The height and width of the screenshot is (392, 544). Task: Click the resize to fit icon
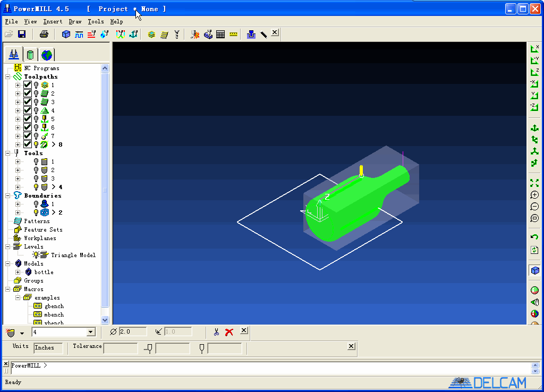coord(534,183)
